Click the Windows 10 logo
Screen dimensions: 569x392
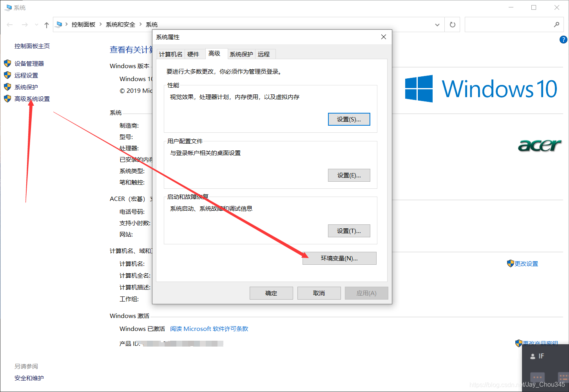481,89
